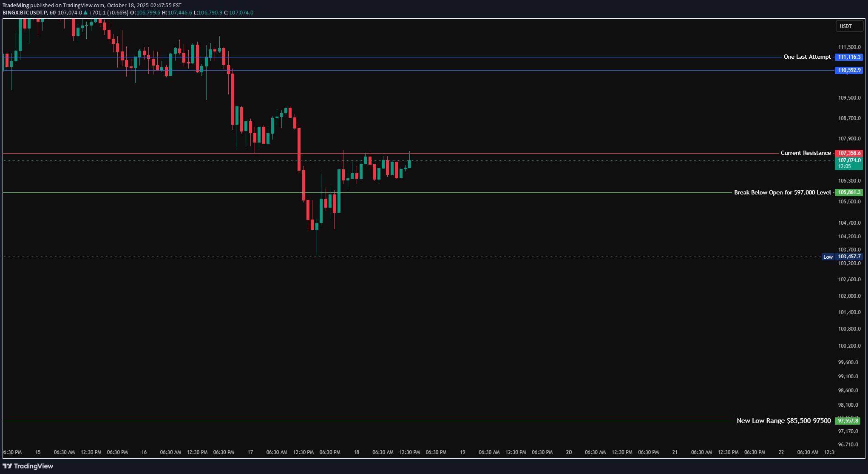Screen dimensions: 868x474
Task: Select the blue 111,116.3 price label
Action: (848, 57)
